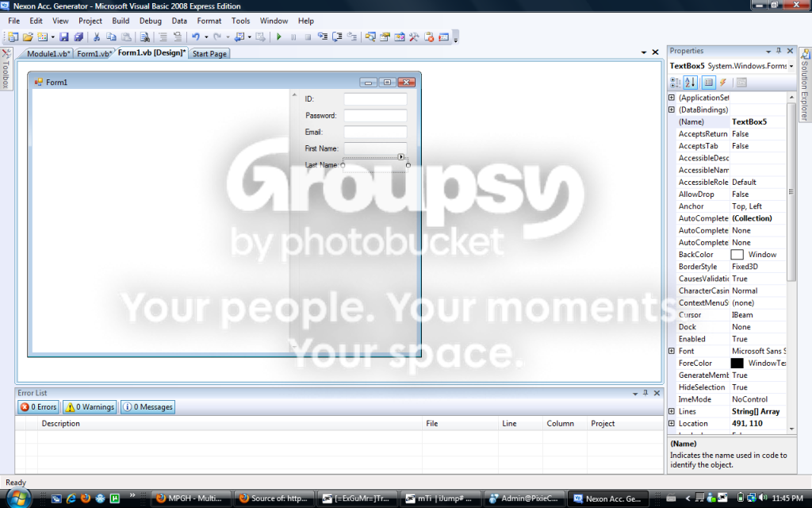Click the Cut scissors icon

tap(96, 37)
